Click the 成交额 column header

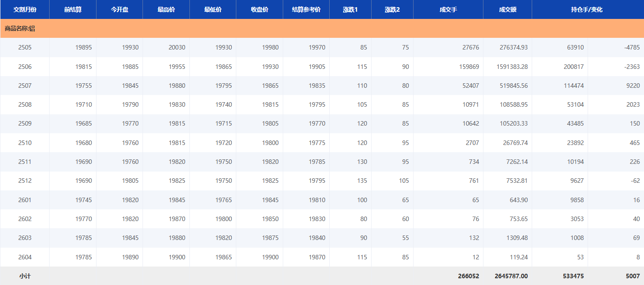click(x=507, y=9)
